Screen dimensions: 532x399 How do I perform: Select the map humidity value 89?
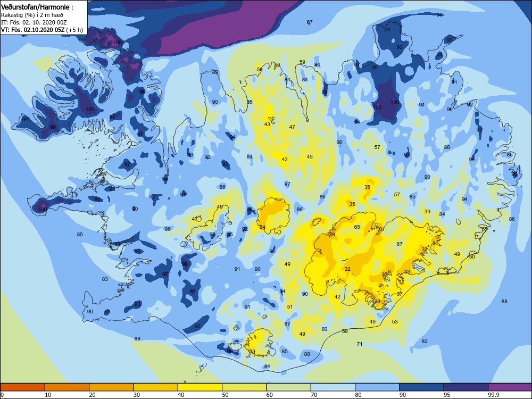click(215, 72)
